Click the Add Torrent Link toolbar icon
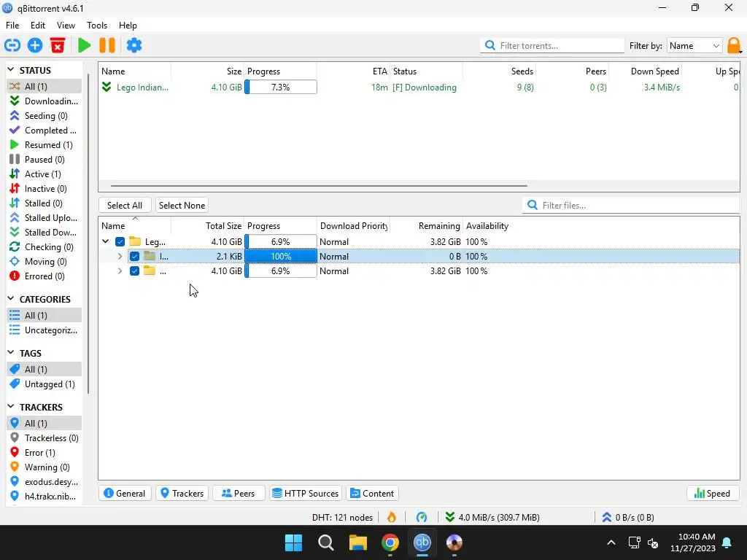 coord(12,46)
